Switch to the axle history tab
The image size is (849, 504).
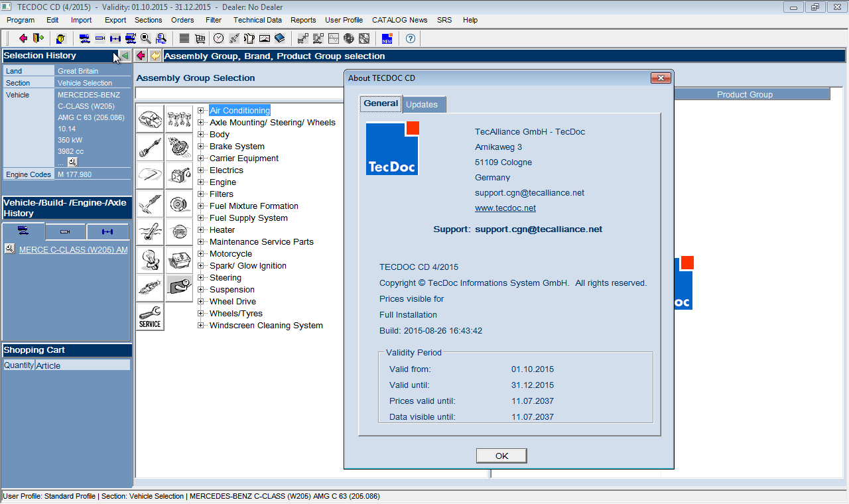click(107, 231)
